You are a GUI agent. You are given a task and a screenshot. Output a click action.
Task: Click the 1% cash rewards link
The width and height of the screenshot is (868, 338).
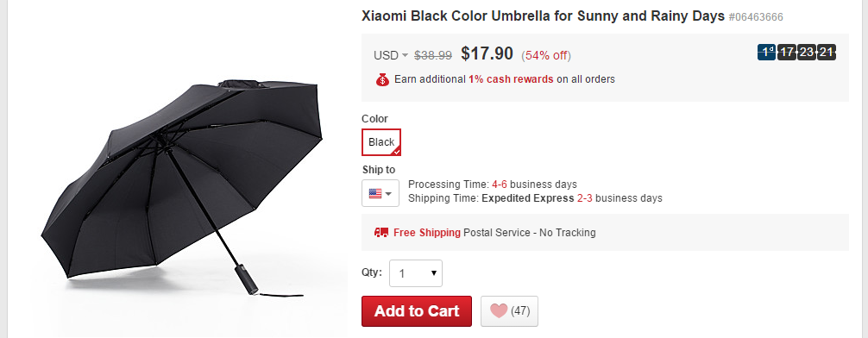pyautogui.click(x=511, y=79)
